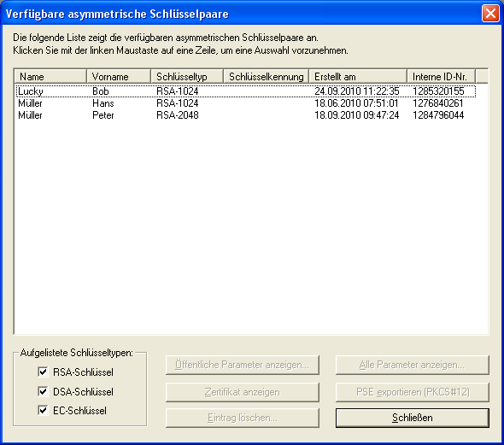The height and width of the screenshot is (445, 504).
Task: Uncheck the DSA-Schlüssel checkbox
Action: [x=43, y=391]
